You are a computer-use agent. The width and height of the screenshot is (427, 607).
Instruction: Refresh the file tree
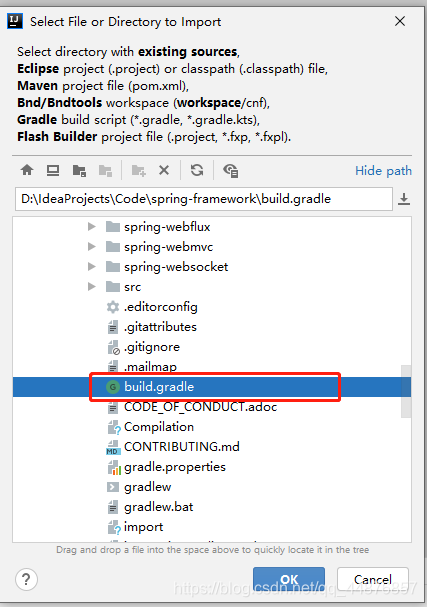tap(197, 170)
